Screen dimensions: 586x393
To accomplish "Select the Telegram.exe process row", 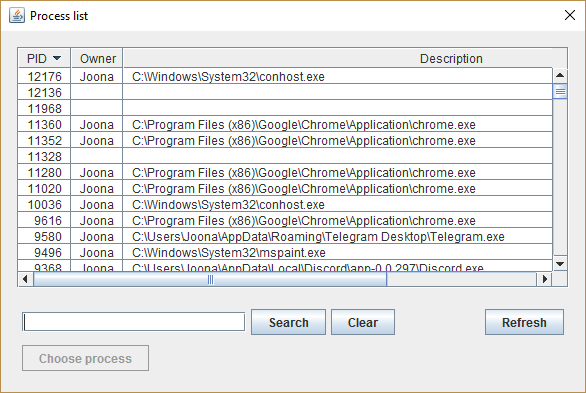I will click(x=285, y=236).
